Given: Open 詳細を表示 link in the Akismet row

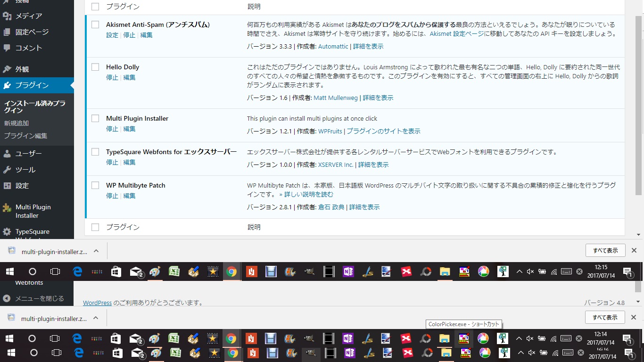Looking at the screenshot, I should [x=368, y=46].
